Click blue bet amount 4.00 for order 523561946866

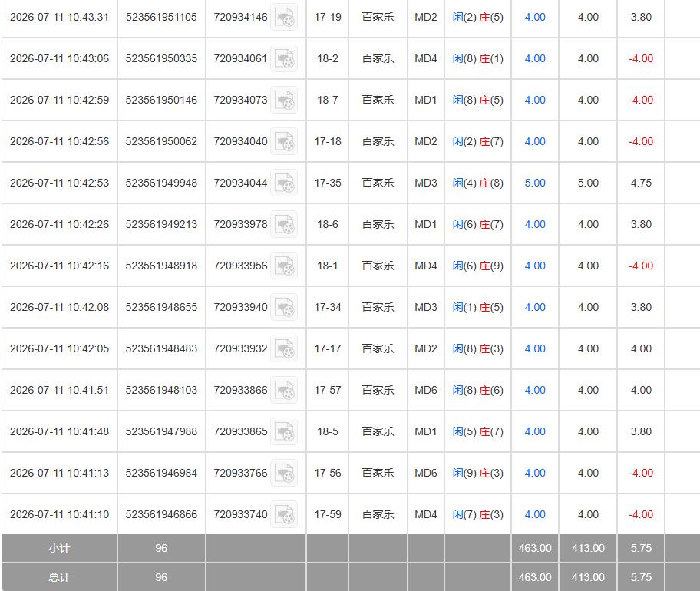click(535, 515)
